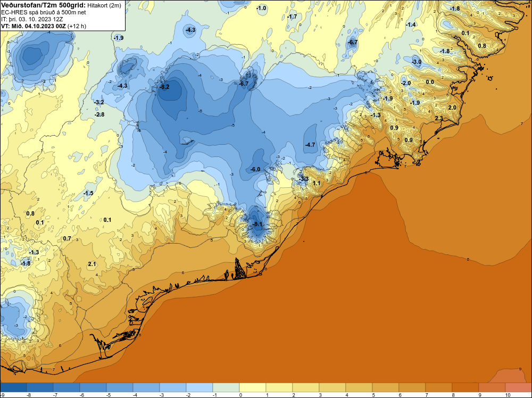The height and width of the screenshot is (398, 532).
Task: Click the -3.0 temperature label
Action: (x=417, y=62)
